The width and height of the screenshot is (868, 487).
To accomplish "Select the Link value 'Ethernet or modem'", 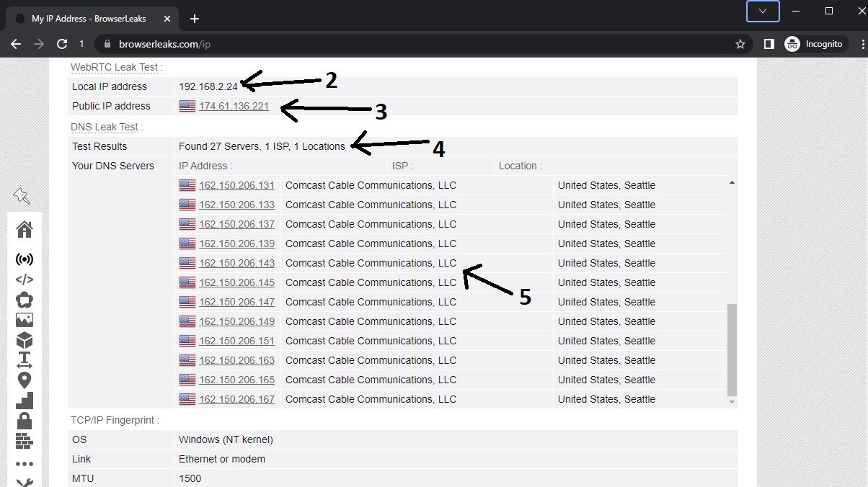I will click(222, 459).
